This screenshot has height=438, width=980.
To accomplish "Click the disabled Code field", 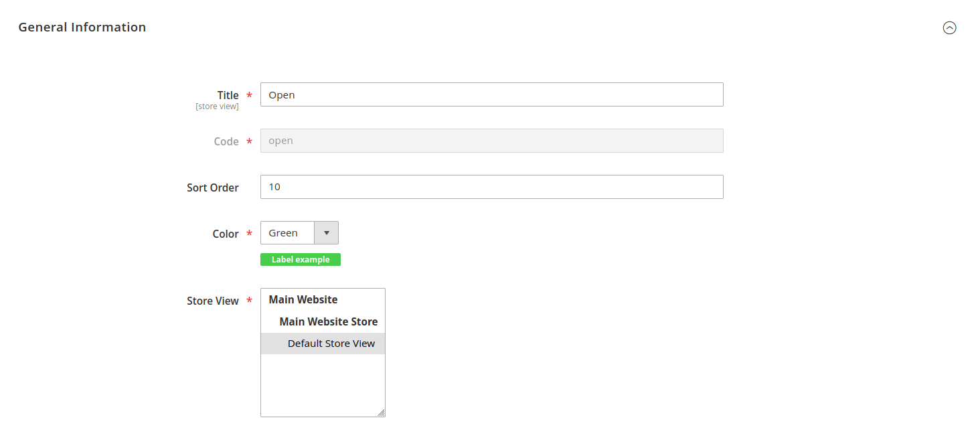I will (491, 141).
